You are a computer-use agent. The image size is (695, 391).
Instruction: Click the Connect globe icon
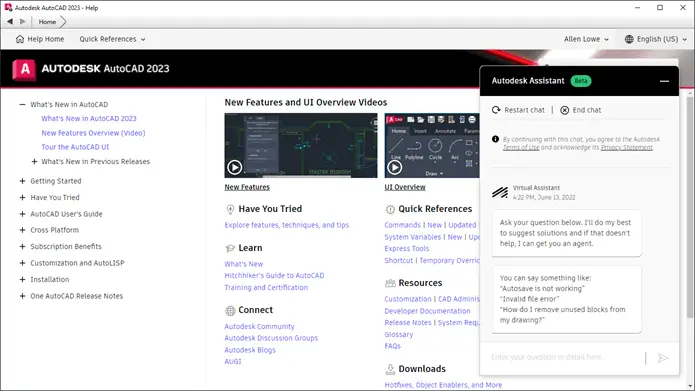[x=230, y=310]
